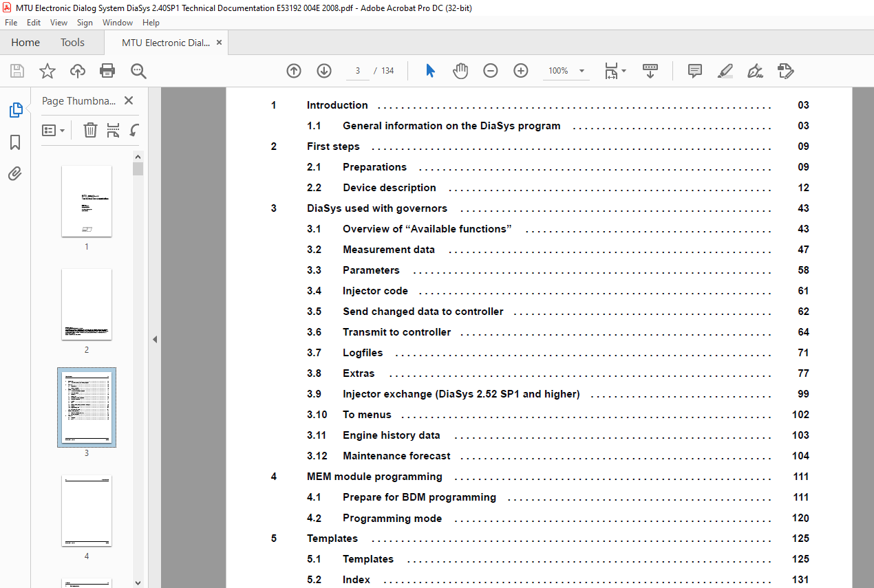
Task: Rotate page with the counterclockwise arrow icon
Action: (135, 130)
